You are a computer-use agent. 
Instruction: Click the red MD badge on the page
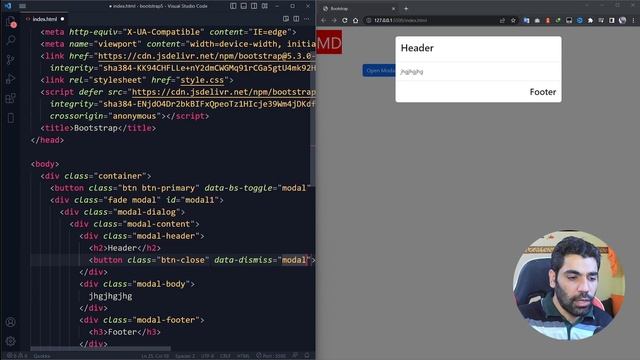point(329,42)
